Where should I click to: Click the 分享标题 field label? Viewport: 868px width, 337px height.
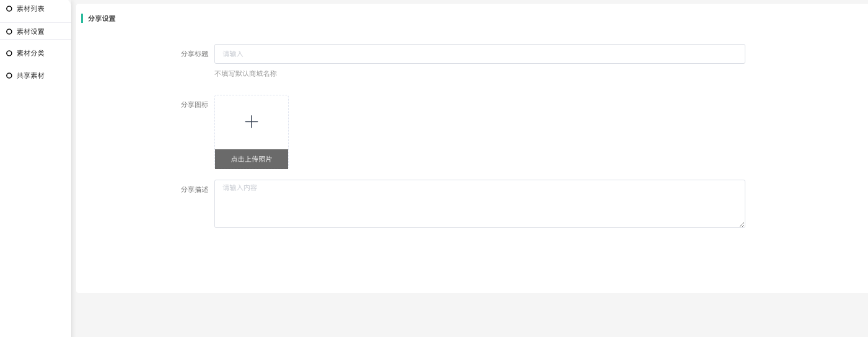pos(195,54)
